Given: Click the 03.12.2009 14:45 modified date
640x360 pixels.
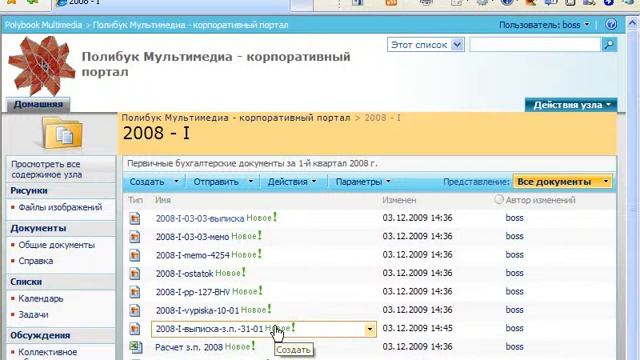Looking at the screenshot, I should tap(417, 328).
